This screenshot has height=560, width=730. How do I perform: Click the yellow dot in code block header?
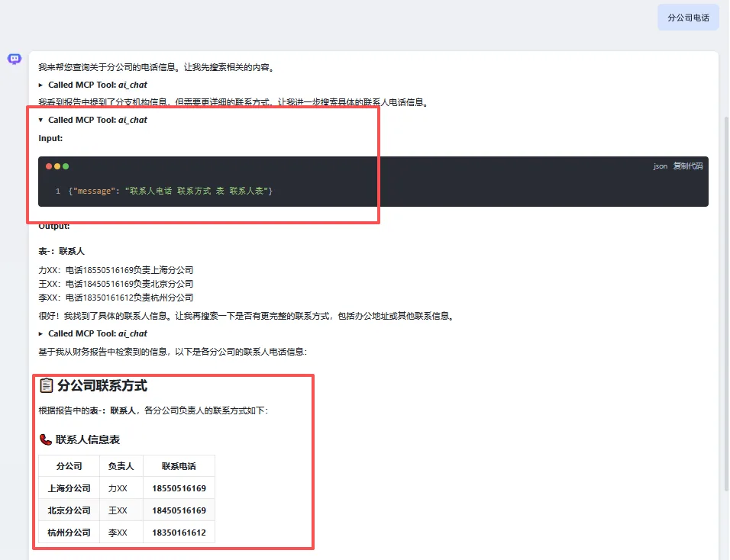pyautogui.click(x=57, y=166)
